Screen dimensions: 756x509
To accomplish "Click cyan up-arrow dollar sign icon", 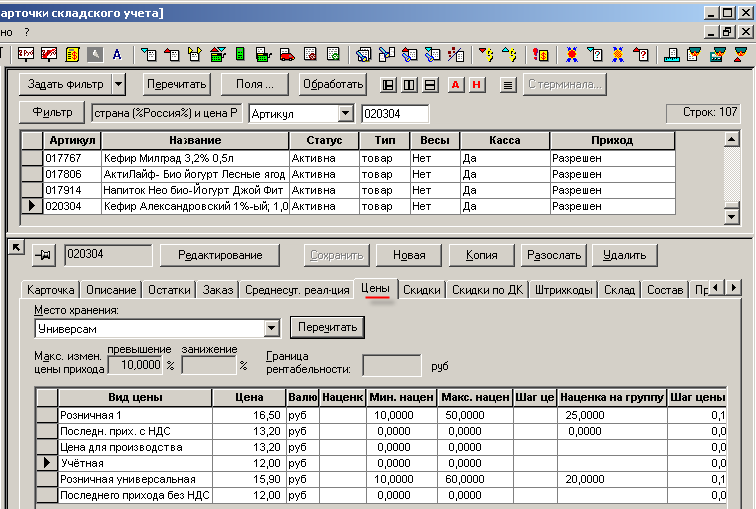I will click(x=509, y=54).
